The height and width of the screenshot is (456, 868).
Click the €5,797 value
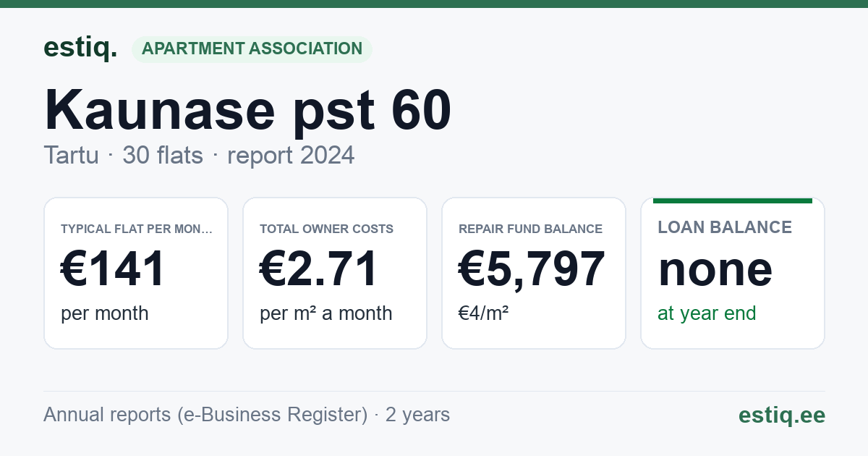click(x=532, y=269)
